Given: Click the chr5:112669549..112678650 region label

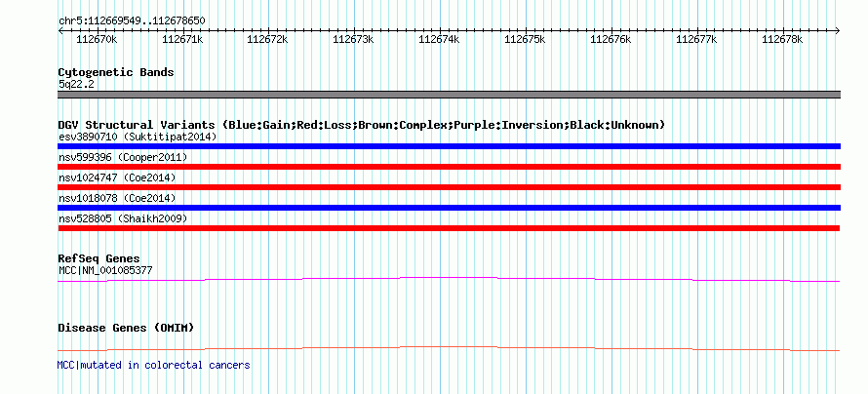Looking at the screenshot, I should [x=132, y=21].
